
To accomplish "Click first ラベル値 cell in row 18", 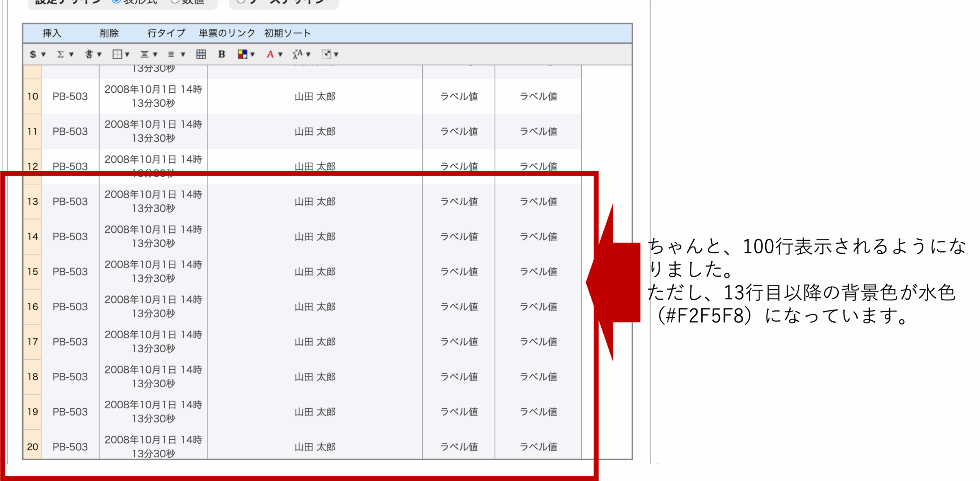I will [459, 377].
